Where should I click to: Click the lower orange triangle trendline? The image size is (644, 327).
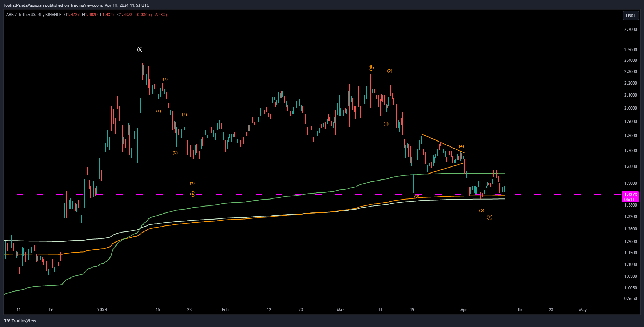click(x=446, y=168)
